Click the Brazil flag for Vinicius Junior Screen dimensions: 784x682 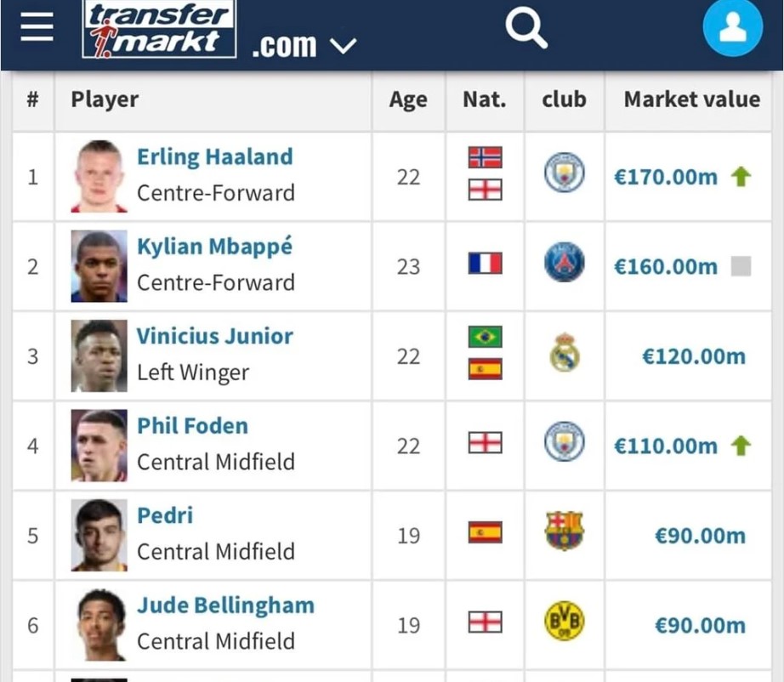[x=485, y=337]
